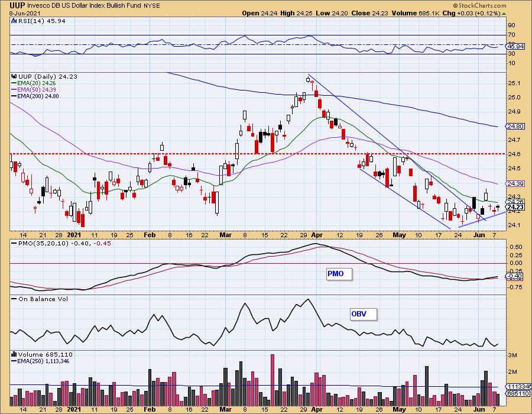Click the EMA(200) 24.80 legend entry

(35, 96)
